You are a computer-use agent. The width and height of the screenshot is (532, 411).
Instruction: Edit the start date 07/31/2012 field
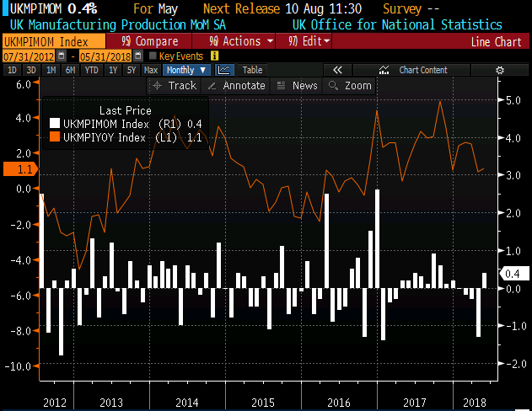(x=29, y=56)
